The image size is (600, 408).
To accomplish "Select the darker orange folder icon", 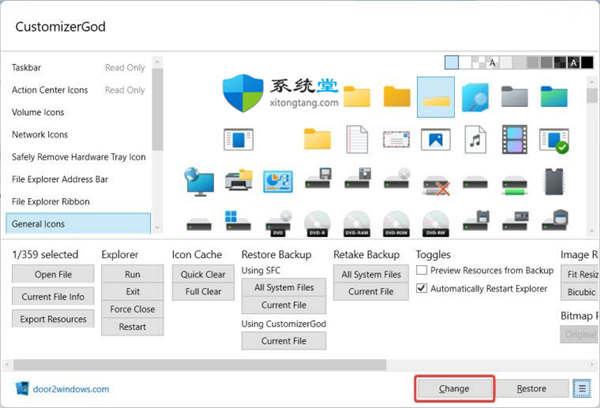I will tap(397, 96).
